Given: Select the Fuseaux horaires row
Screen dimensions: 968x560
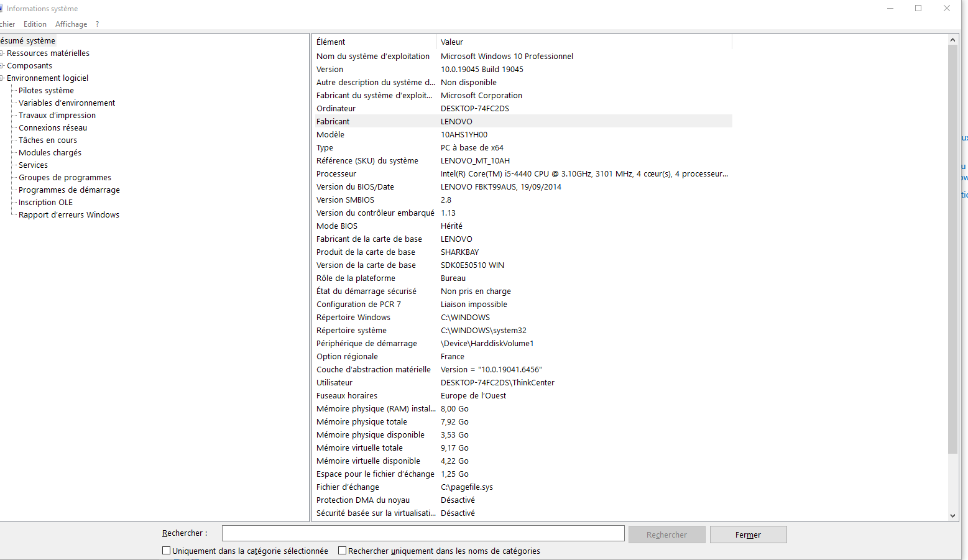Looking at the screenshot, I should [x=522, y=395].
